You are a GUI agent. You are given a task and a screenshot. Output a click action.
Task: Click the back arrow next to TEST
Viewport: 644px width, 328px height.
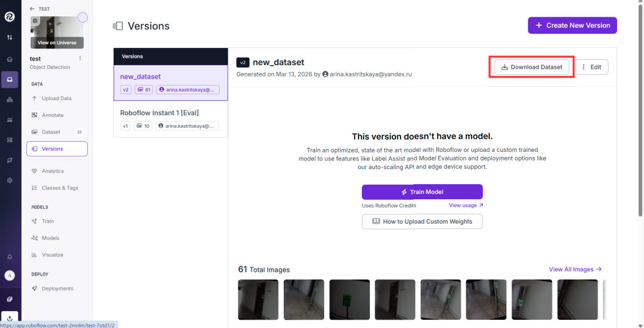(32, 9)
